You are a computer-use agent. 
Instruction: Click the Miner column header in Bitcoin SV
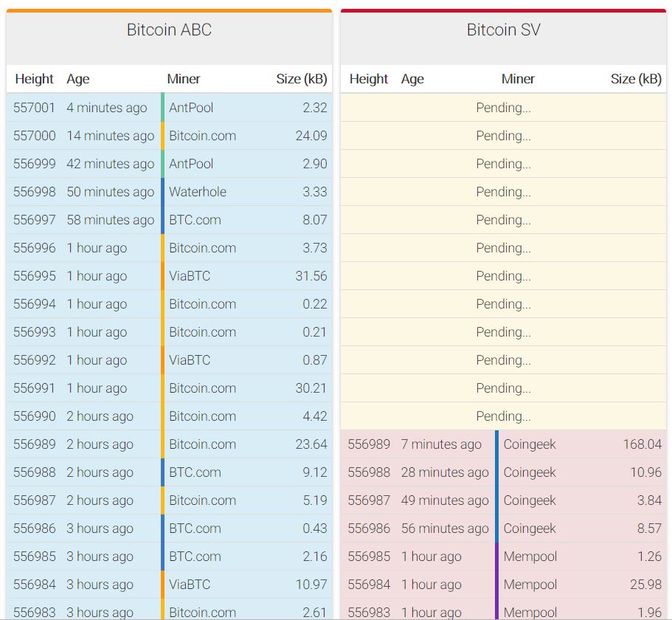(x=518, y=79)
